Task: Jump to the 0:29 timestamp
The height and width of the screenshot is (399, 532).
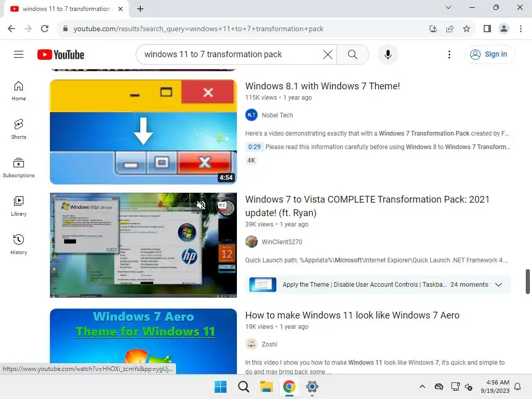Action: click(x=255, y=147)
